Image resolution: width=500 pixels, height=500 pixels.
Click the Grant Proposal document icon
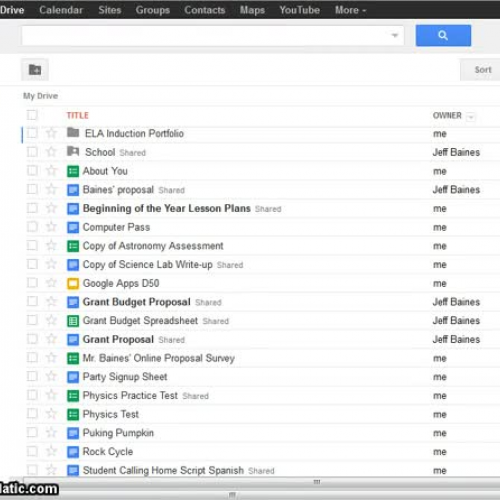click(73, 340)
